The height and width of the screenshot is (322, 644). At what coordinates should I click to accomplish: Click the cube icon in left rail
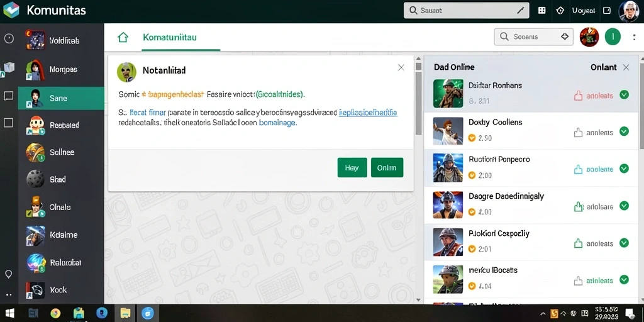9,69
